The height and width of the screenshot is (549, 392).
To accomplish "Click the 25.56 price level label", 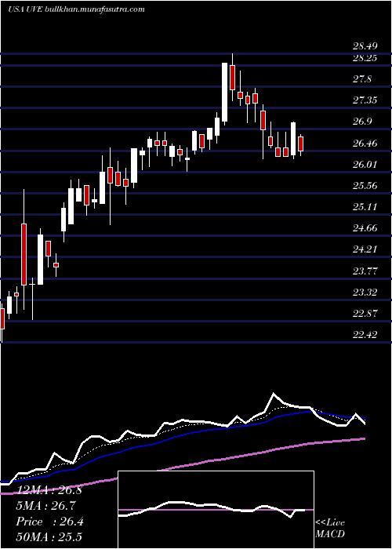I will pyautogui.click(x=365, y=186).
